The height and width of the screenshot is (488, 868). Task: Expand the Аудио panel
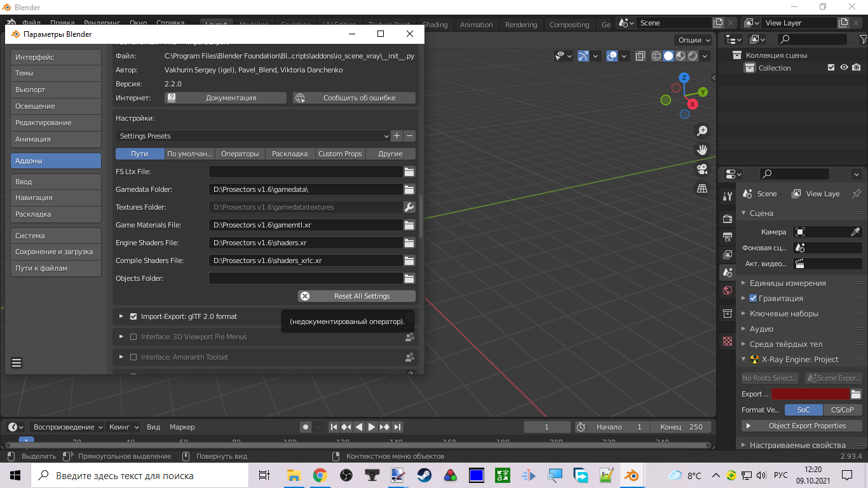pos(761,329)
